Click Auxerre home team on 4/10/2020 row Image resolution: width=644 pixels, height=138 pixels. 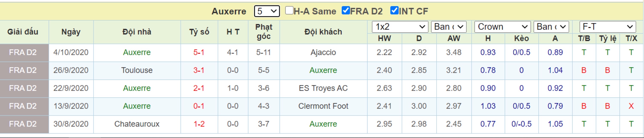pos(137,52)
